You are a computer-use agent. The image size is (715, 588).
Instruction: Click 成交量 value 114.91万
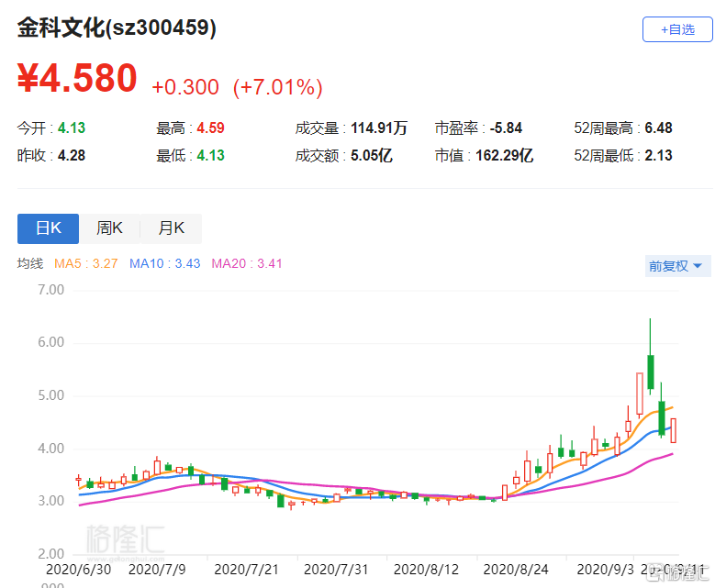click(379, 128)
